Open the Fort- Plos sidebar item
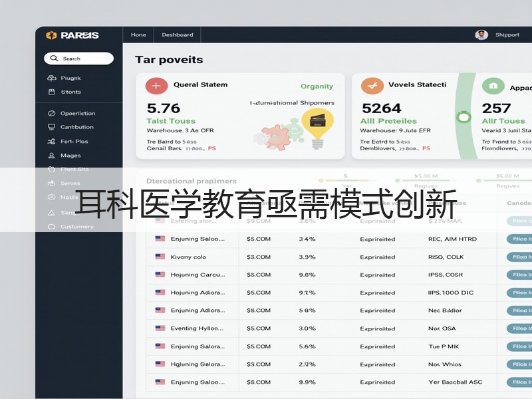 [74, 142]
